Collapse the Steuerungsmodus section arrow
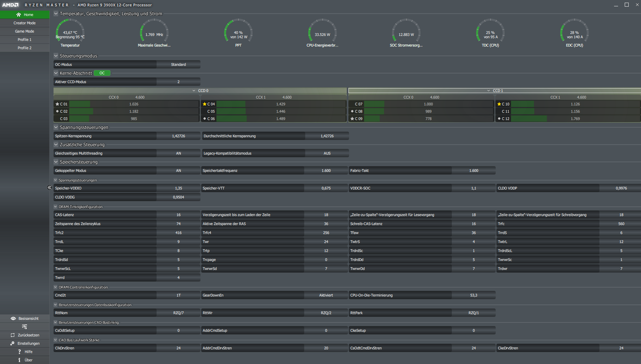 point(56,56)
